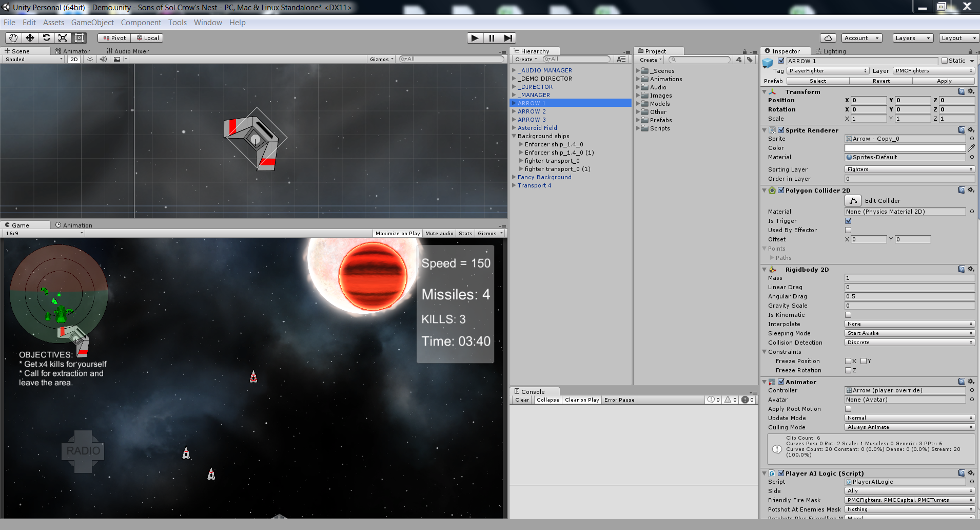This screenshot has width=980, height=530.
Task: Open Rigidbody 2D help icon
Action: (962, 269)
